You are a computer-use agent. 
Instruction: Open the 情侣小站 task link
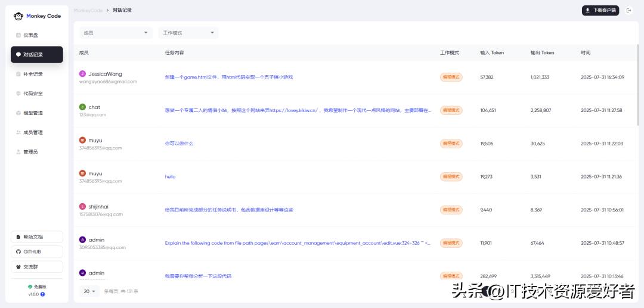(298, 110)
